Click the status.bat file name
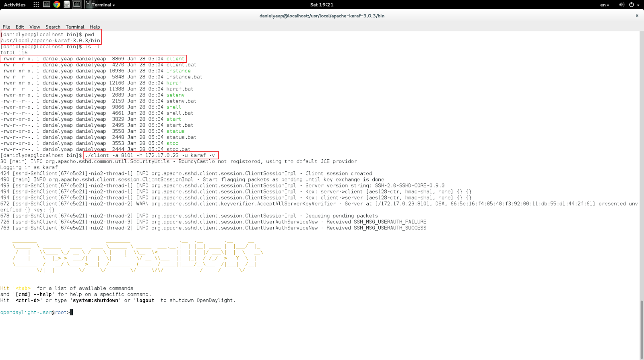The height and width of the screenshot is (360, 644). [x=182, y=137]
